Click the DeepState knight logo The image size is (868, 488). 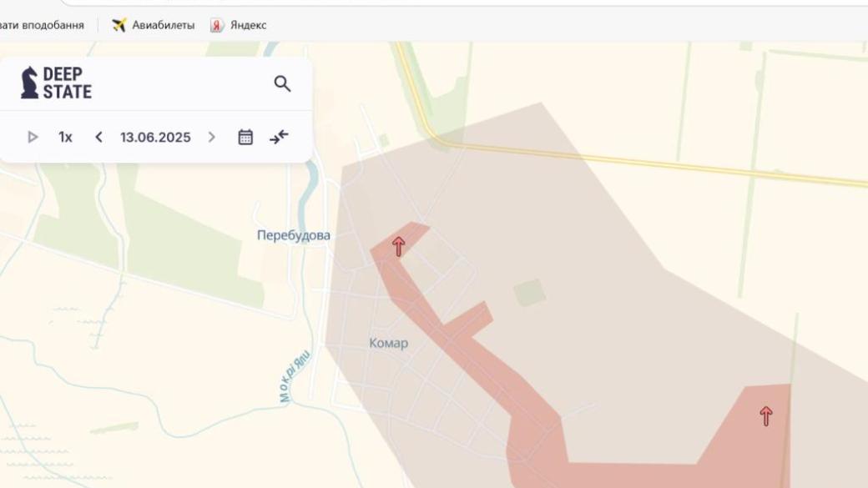30,83
